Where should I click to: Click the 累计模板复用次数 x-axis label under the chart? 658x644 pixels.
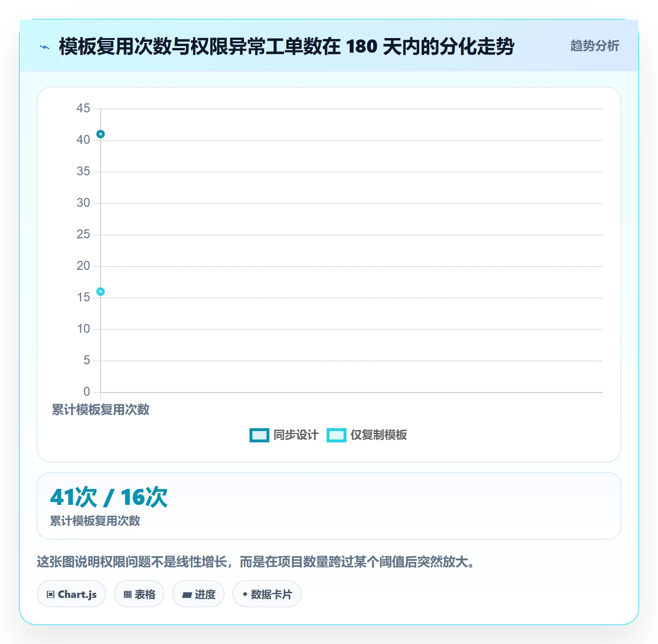click(101, 409)
